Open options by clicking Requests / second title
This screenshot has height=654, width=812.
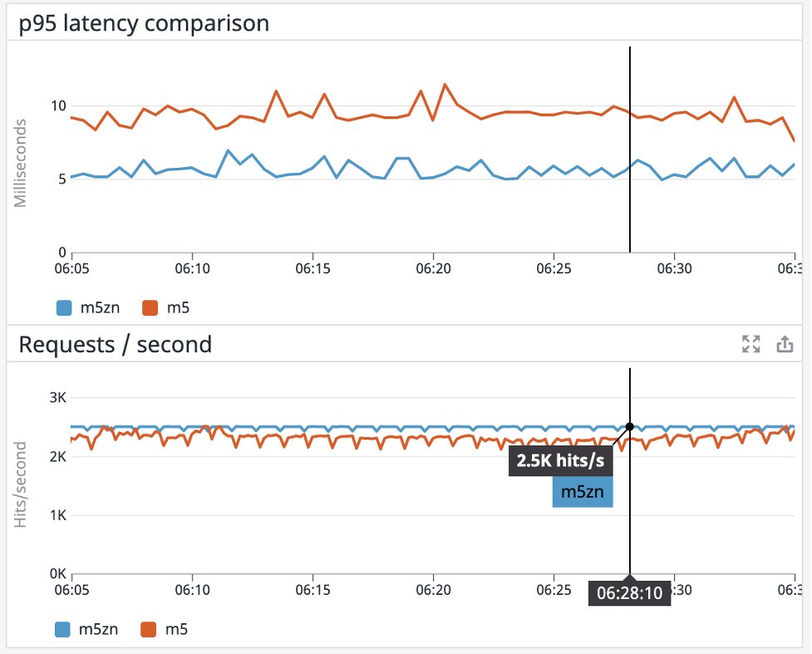[116, 344]
